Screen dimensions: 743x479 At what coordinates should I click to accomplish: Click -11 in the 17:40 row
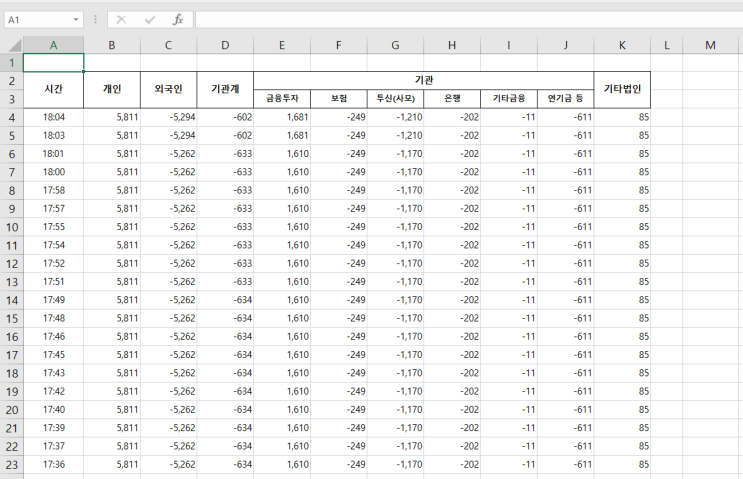[x=509, y=410]
